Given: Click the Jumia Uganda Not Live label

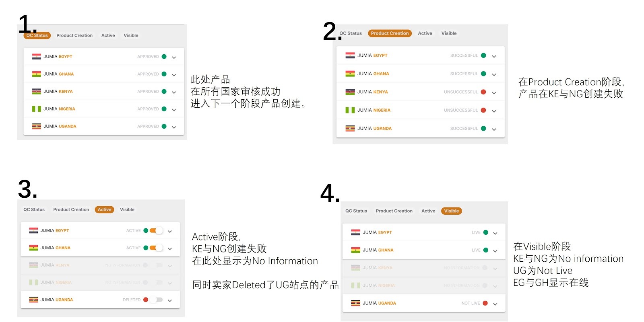Looking at the screenshot, I should [471, 303].
